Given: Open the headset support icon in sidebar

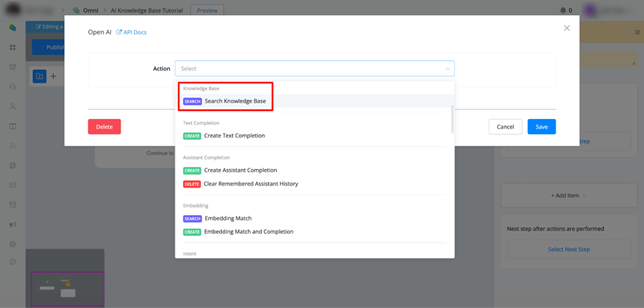Looking at the screenshot, I should click(13, 86).
